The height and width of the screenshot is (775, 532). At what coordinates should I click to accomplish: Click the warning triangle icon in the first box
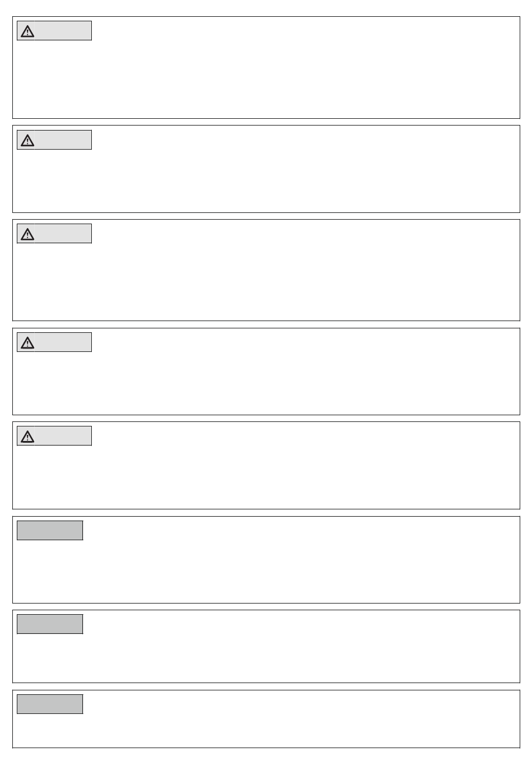(x=27, y=31)
